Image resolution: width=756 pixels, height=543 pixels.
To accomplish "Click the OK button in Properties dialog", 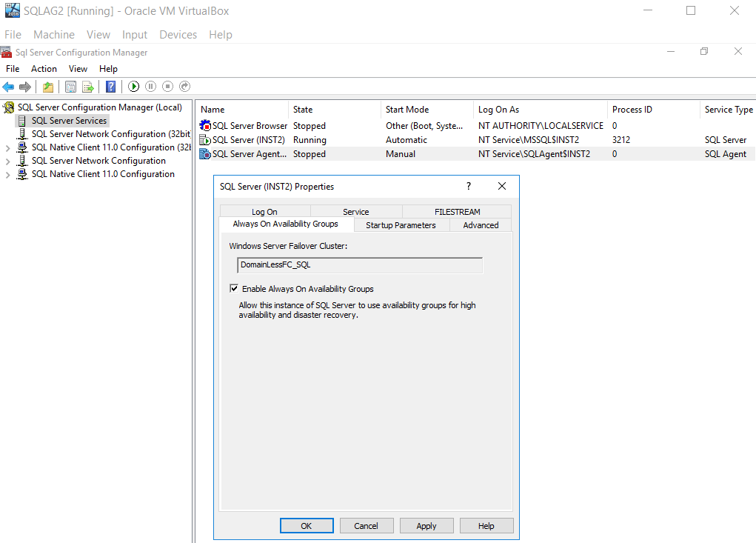I will [307, 526].
